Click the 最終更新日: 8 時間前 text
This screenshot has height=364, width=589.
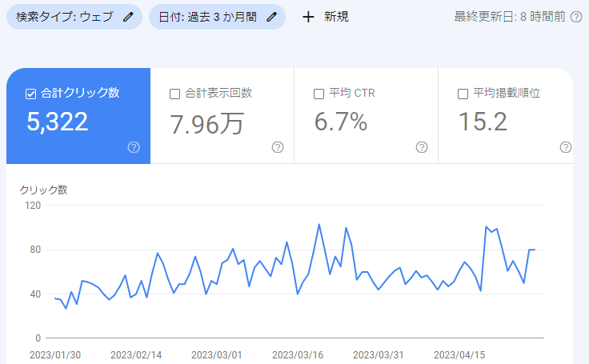tap(509, 17)
